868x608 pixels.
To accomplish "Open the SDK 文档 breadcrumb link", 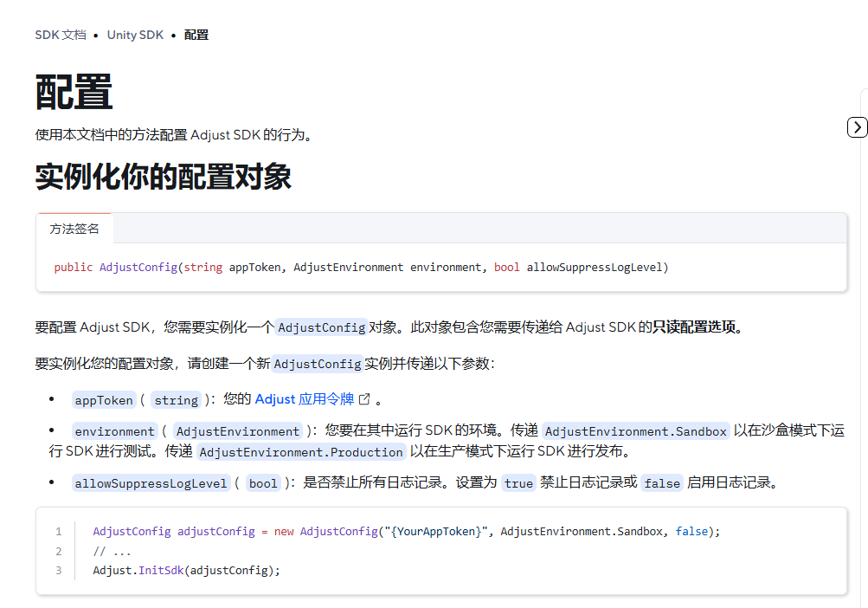I will coord(61,35).
